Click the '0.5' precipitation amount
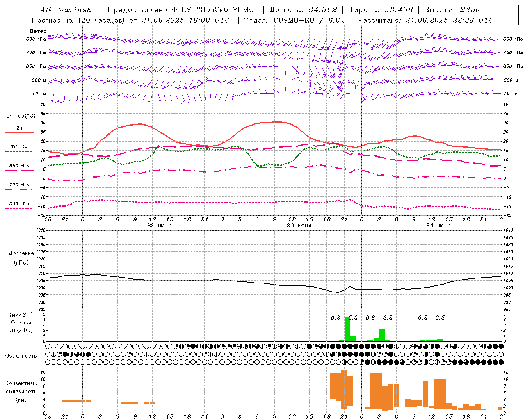 [x=440, y=317]
